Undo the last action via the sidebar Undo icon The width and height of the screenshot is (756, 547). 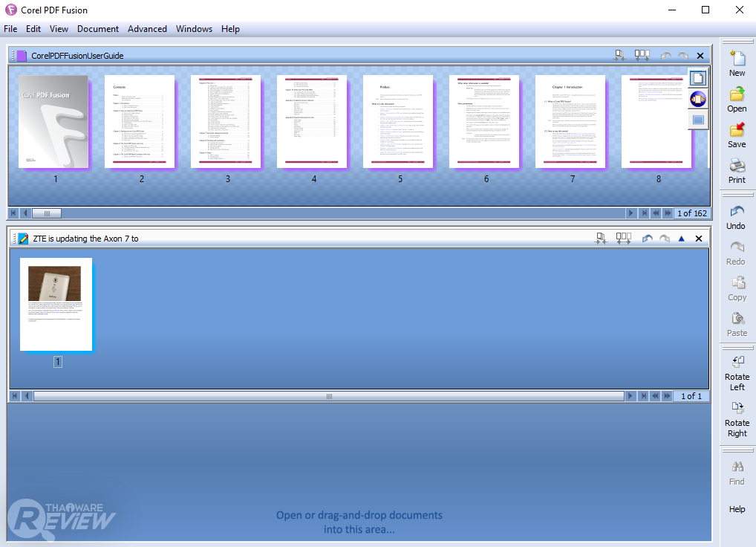(x=736, y=212)
